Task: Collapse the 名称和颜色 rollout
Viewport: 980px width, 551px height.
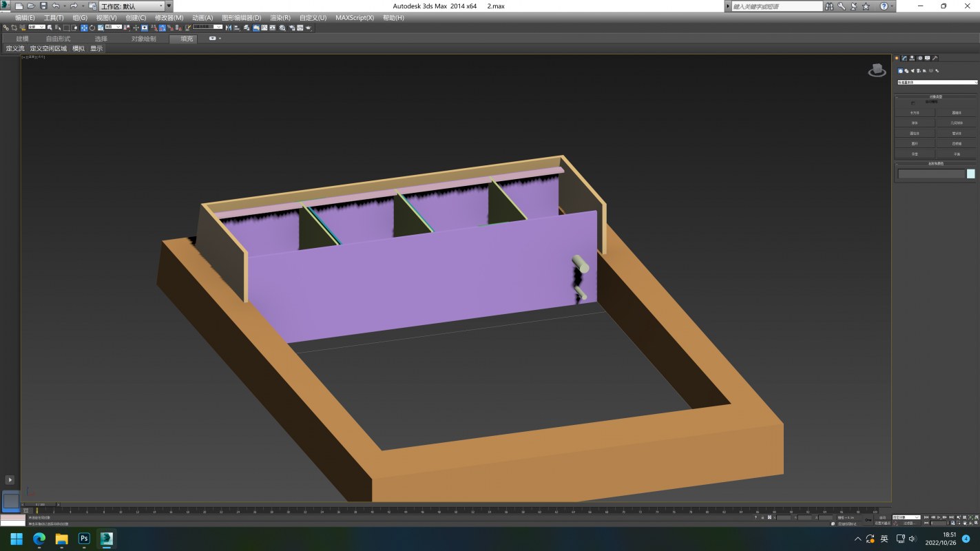Action: pos(935,164)
